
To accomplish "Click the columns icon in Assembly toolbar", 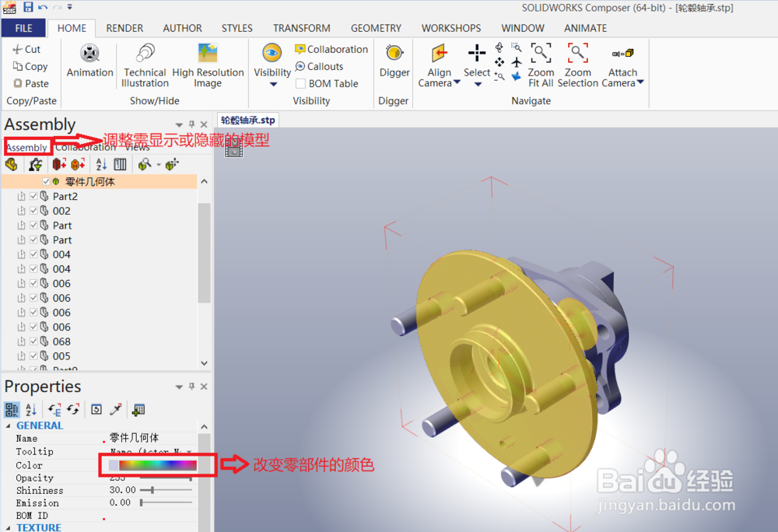I will pyautogui.click(x=120, y=164).
